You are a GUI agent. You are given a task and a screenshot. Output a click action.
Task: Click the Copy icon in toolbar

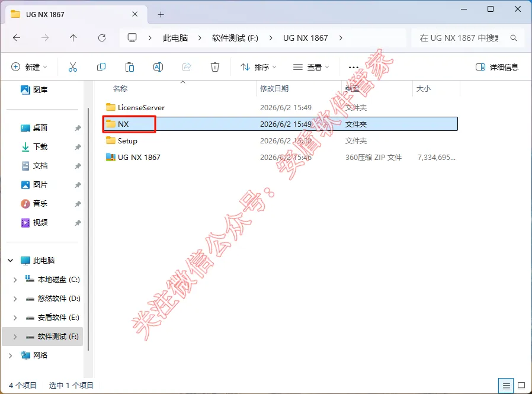(x=101, y=67)
